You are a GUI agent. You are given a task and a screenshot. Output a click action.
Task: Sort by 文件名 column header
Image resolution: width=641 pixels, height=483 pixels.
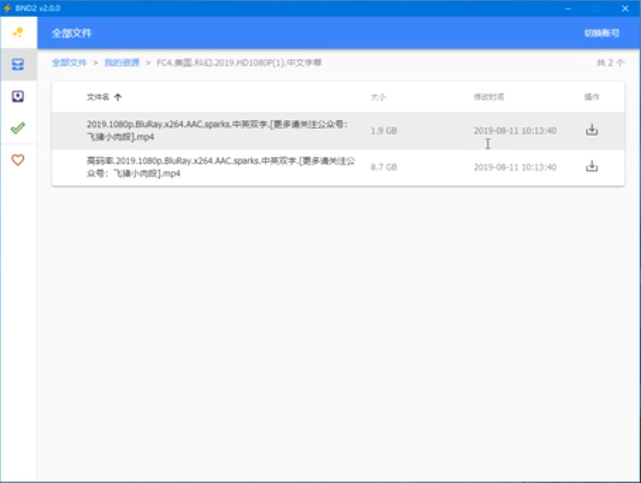tap(98, 97)
